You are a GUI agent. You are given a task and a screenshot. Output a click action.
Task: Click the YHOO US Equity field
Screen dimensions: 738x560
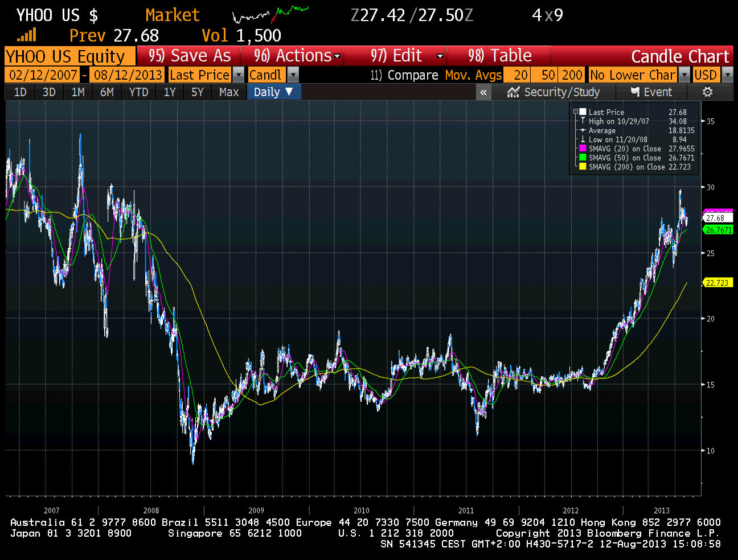pos(70,56)
